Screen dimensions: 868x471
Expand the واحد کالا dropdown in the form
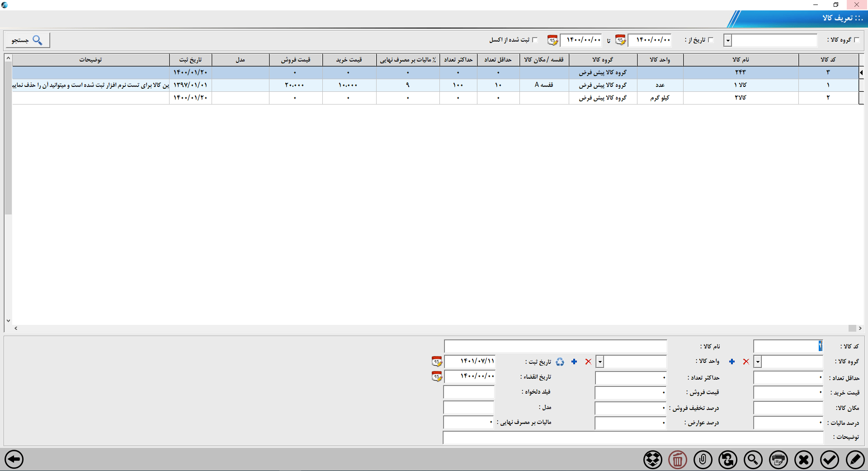coord(600,362)
